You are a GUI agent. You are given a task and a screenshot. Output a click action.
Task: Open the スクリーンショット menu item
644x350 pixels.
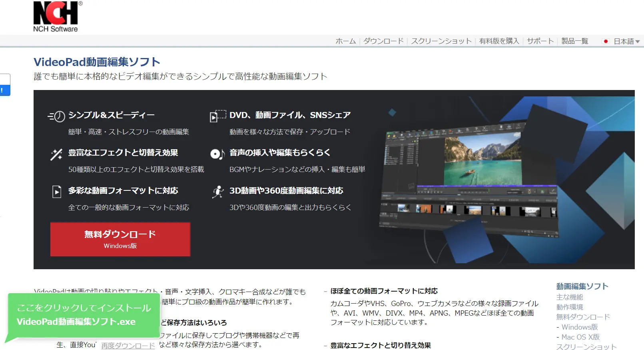pos(441,41)
